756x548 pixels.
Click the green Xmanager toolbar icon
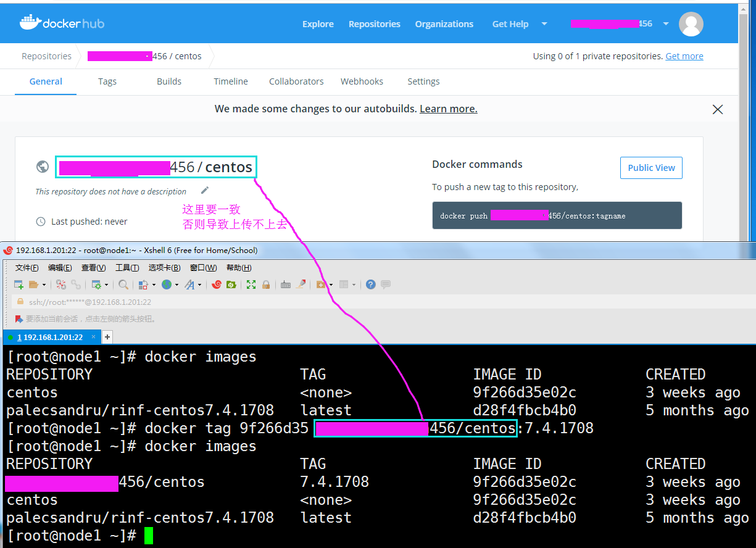pos(231,284)
